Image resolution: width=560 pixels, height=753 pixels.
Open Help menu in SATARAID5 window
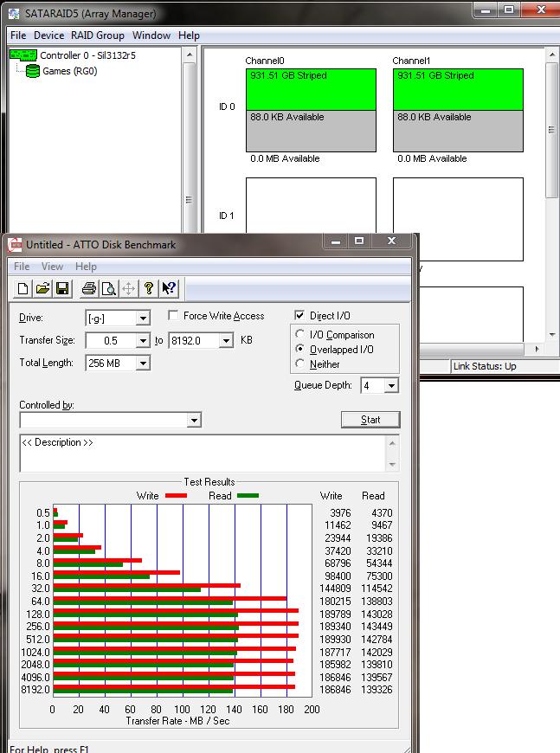(189, 35)
